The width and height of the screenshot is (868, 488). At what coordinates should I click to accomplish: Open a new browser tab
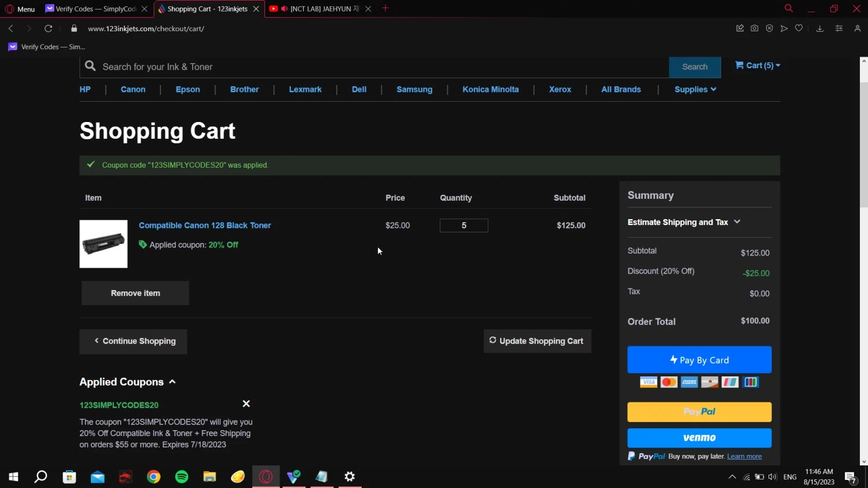pyautogui.click(x=385, y=8)
